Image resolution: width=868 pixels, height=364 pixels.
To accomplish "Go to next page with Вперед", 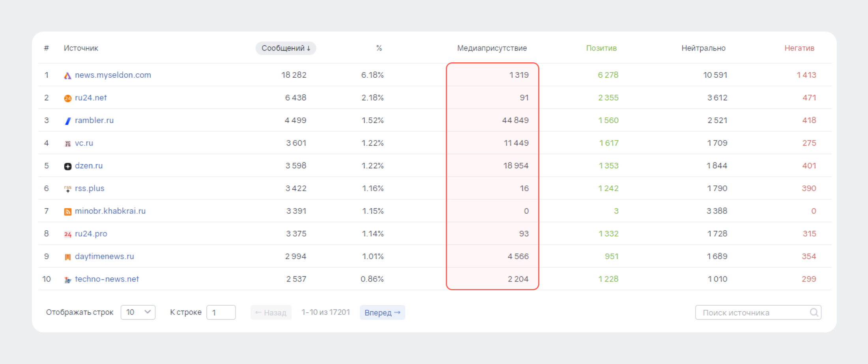I will click(382, 312).
